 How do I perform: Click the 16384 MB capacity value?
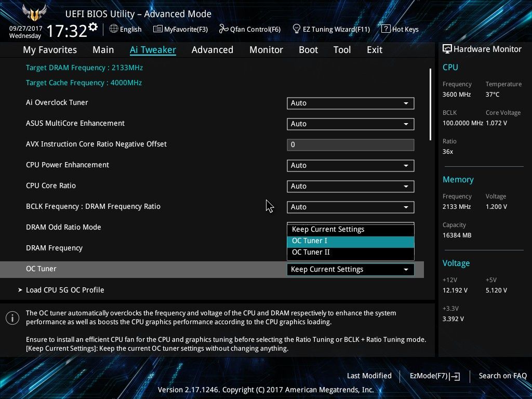(457, 235)
